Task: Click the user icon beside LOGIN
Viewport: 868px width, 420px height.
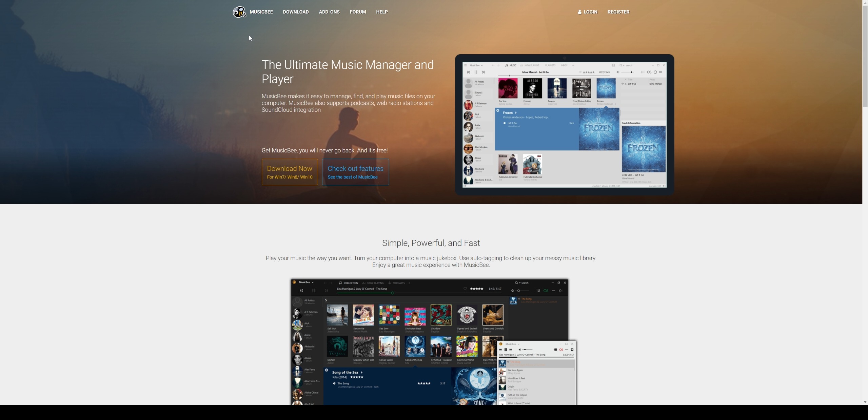Action: [580, 12]
